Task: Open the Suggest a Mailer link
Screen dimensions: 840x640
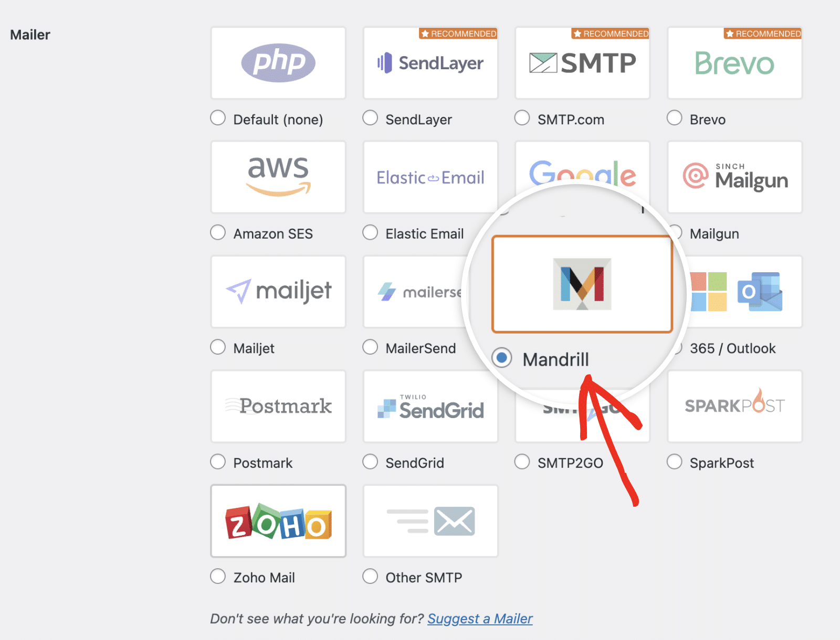Action: (x=480, y=619)
